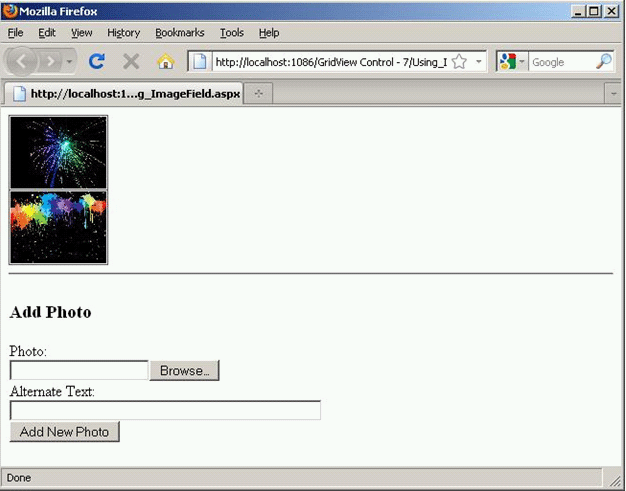
Task: Focus the Google search box
Action: [x=561, y=62]
